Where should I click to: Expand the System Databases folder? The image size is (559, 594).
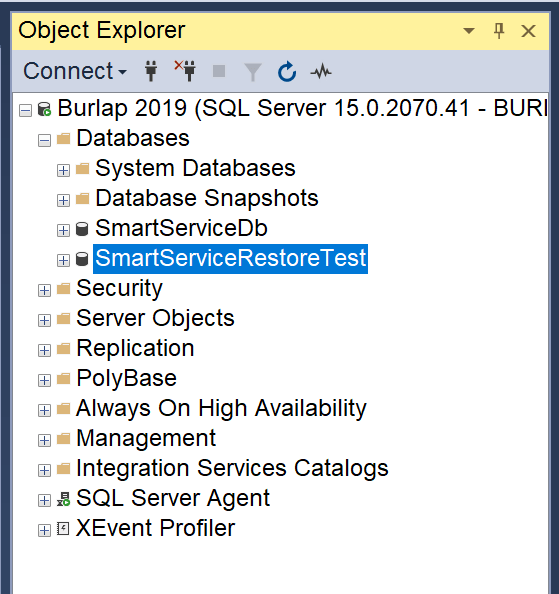coord(63,170)
